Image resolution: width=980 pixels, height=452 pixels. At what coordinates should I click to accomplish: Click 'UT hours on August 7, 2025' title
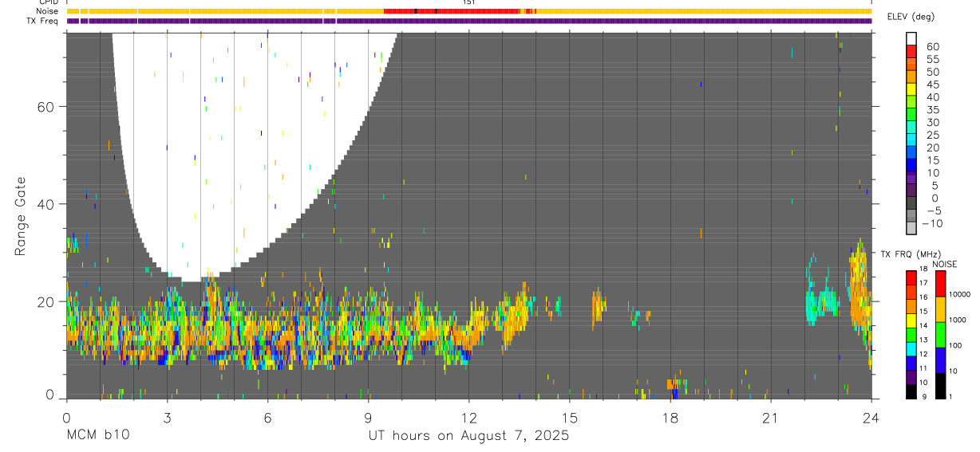[x=468, y=436]
